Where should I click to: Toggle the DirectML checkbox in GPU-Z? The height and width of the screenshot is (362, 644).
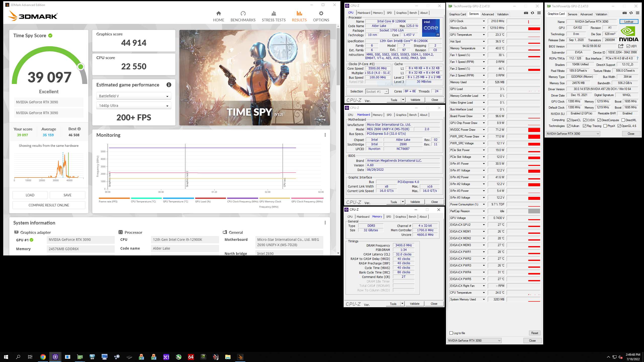623,120
